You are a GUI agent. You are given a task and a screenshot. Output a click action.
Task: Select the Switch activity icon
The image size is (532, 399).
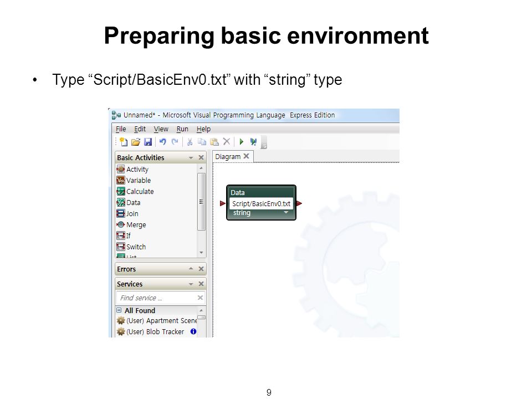121,247
